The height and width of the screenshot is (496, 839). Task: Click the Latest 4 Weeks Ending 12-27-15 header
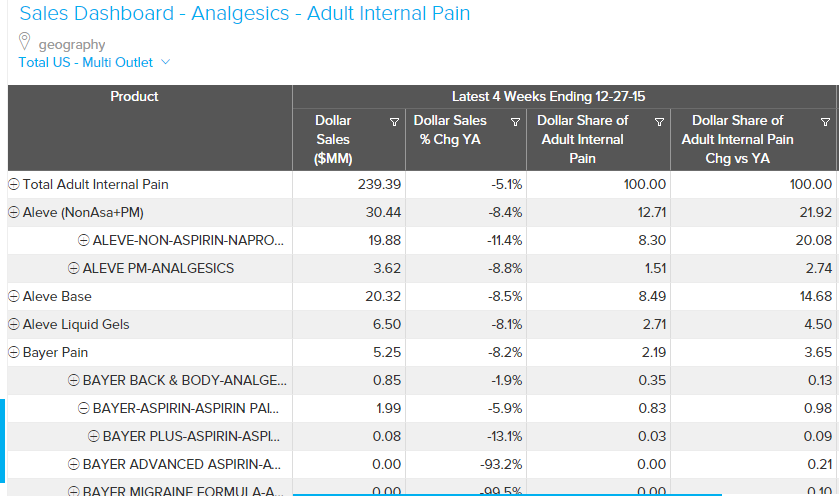[563, 97]
